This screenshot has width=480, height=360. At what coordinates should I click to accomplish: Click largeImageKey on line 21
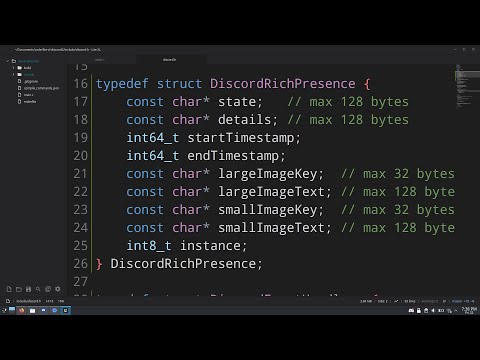coord(268,174)
